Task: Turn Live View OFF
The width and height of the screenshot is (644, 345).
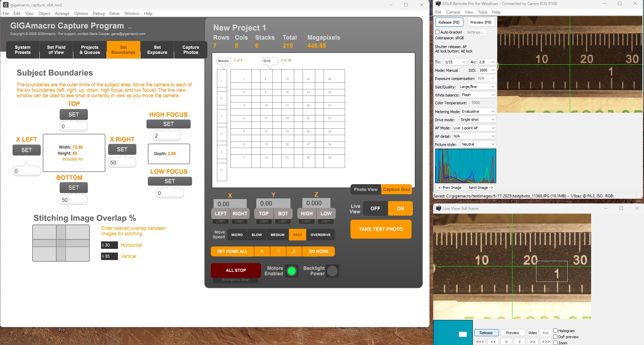Action: (375, 209)
